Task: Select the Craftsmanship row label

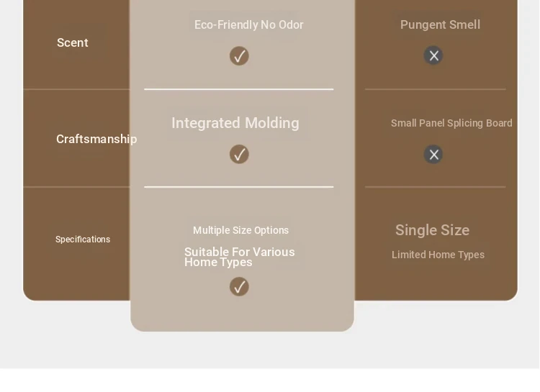Action: pyautogui.click(x=96, y=139)
